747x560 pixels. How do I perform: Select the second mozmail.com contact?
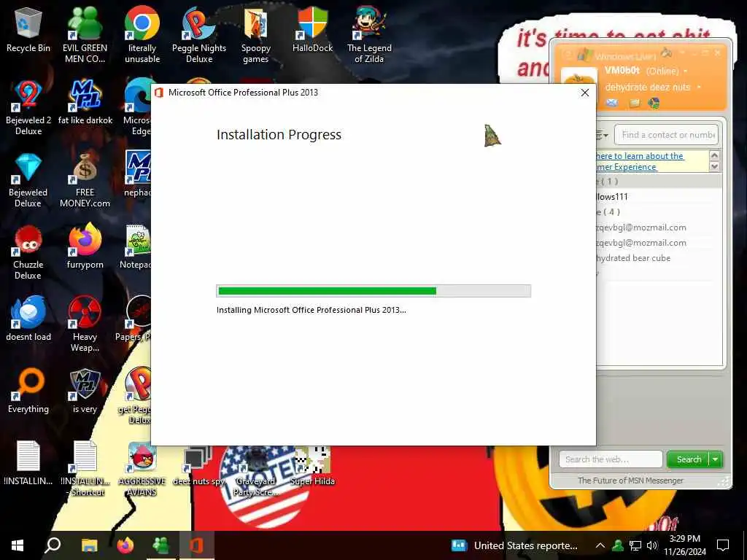click(658, 242)
